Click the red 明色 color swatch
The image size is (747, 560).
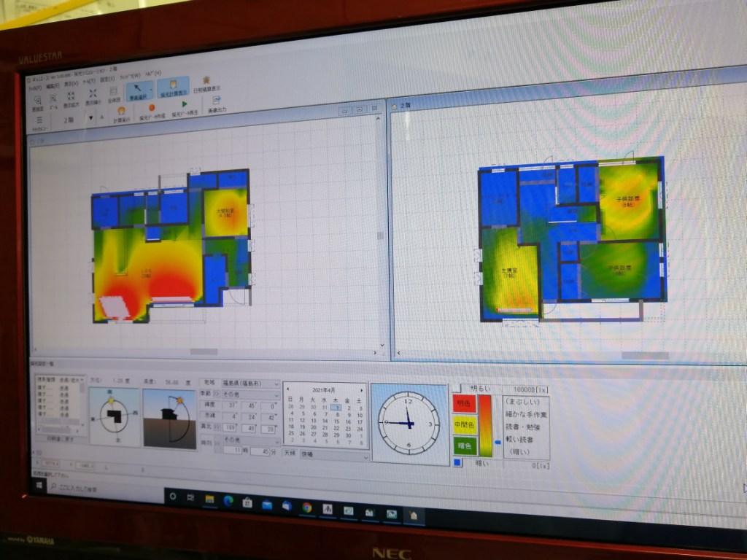coord(464,403)
